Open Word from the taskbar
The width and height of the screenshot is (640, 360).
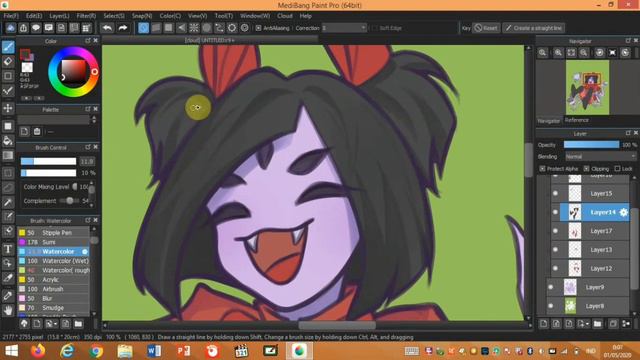tap(154, 351)
